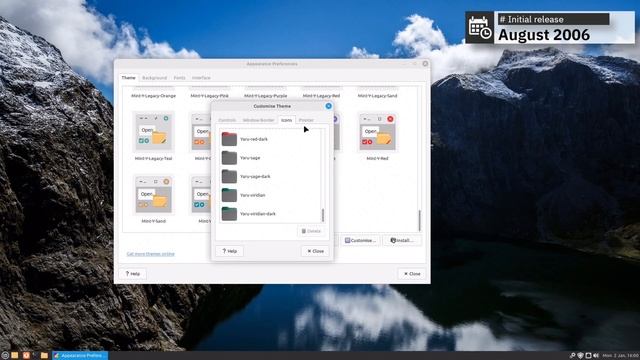Click the key icon in system tray

(x=572, y=356)
